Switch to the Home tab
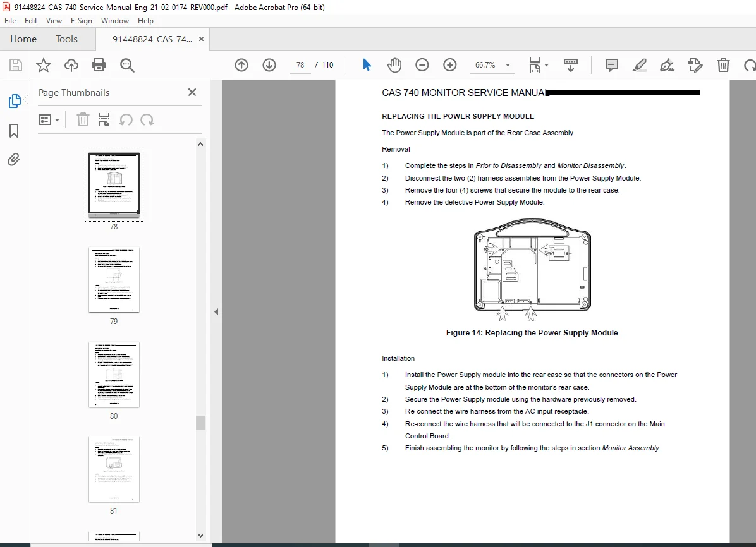Screen dimensions: 756x547 coord(23,39)
